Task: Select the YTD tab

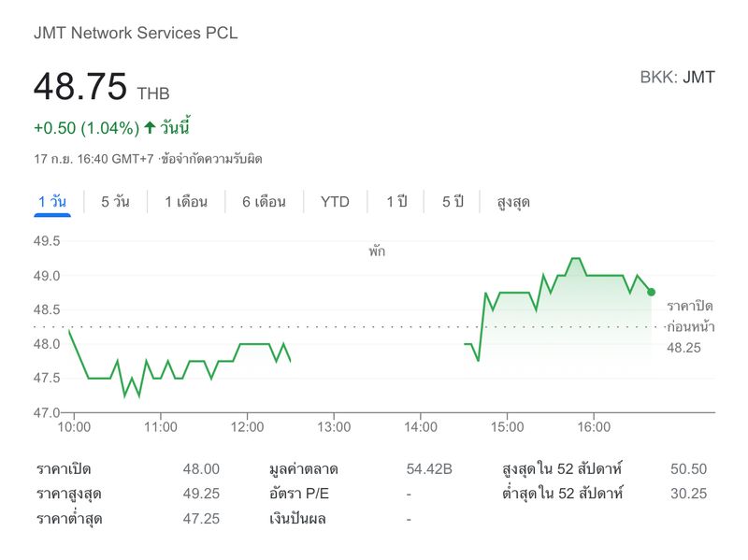Action: tap(335, 202)
